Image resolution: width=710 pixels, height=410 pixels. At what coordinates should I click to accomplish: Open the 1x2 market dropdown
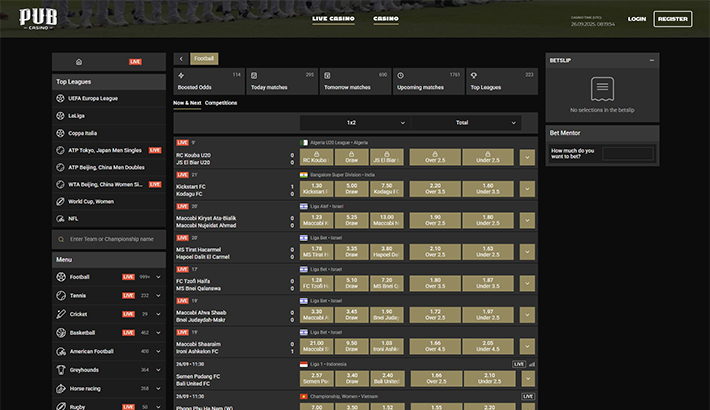coord(351,123)
